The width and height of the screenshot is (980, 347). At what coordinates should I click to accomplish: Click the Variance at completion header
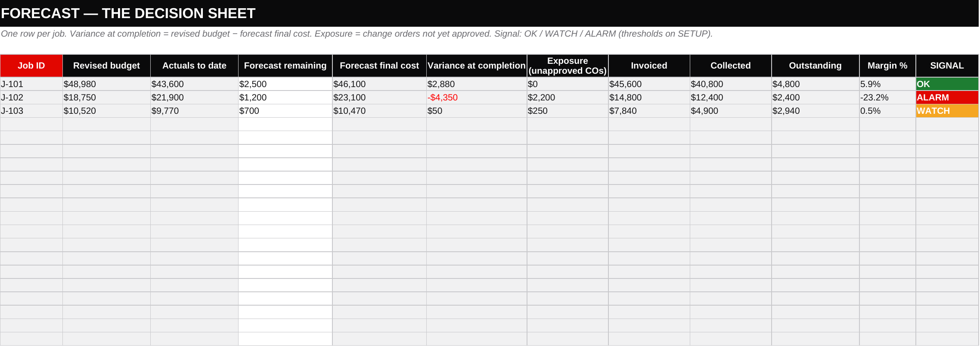(x=477, y=66)
